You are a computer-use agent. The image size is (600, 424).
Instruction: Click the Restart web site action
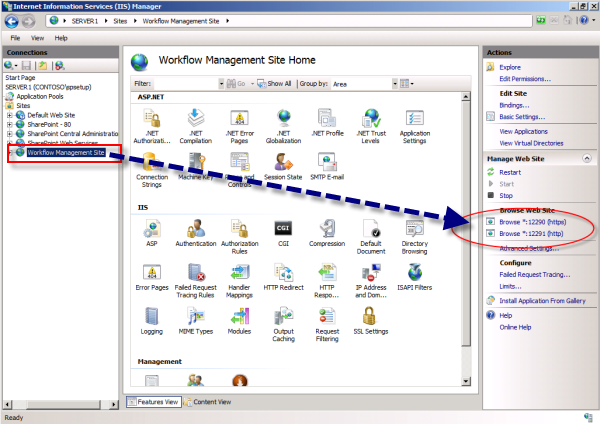click(x=510, y=172)
